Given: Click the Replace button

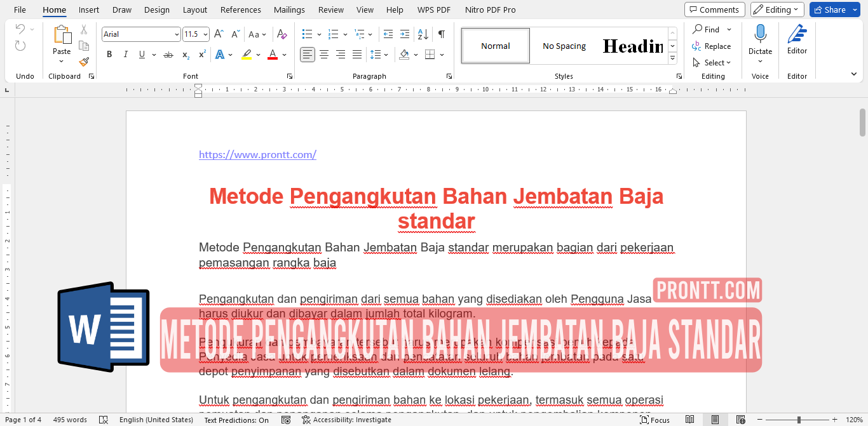Looking at the screenshot, I should tap(712, 46).
